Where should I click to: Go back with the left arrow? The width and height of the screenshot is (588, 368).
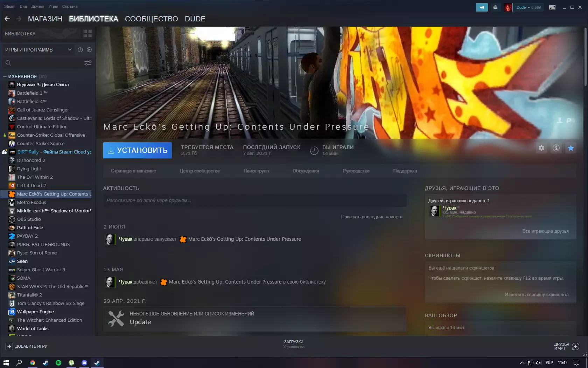point(7,19)
